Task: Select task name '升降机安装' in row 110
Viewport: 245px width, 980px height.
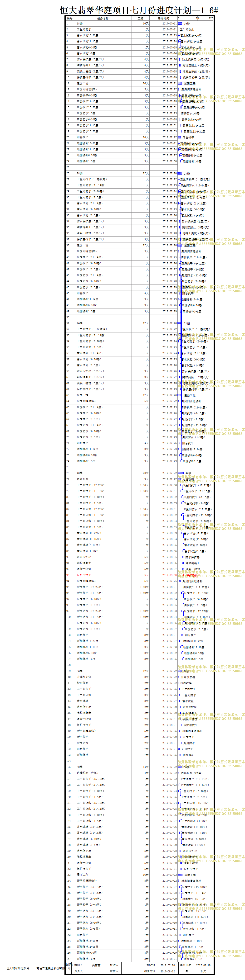Action: point(84,677)
